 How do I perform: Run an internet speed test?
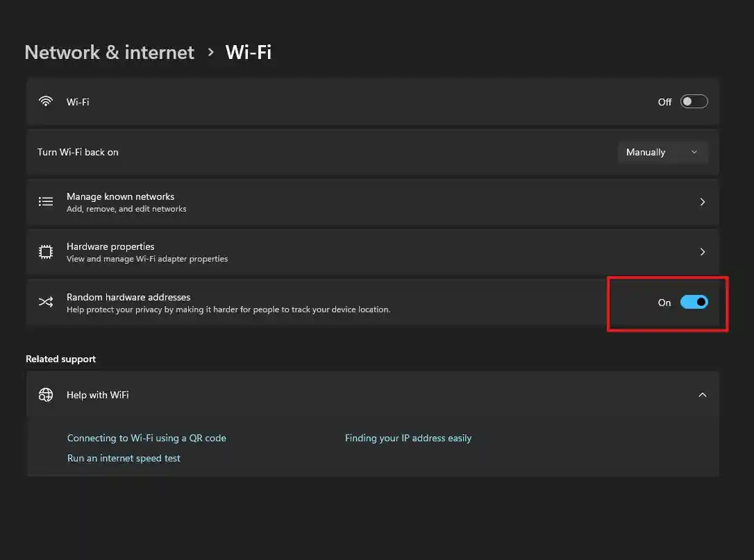(x=124, y=457)
